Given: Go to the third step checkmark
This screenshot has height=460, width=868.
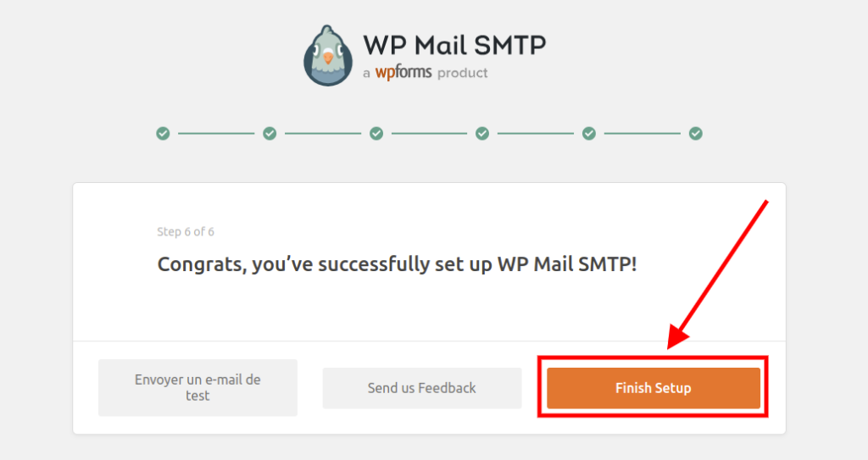Looking at the screenshot, I should (376, 133).
